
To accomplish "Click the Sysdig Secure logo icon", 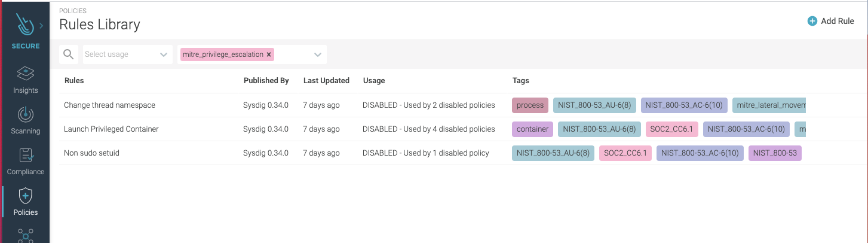I will [24, 26].
